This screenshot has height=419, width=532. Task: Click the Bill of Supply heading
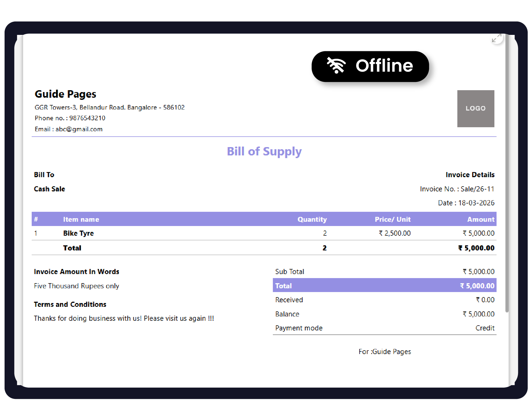coord(264,151)
